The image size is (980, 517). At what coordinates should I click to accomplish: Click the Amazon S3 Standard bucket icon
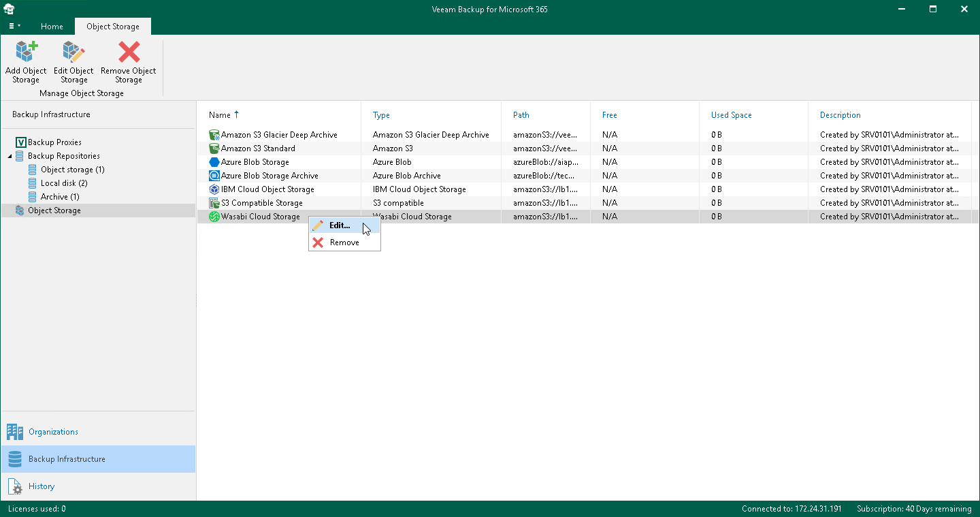pyautogui.click(x=214, y=148)
